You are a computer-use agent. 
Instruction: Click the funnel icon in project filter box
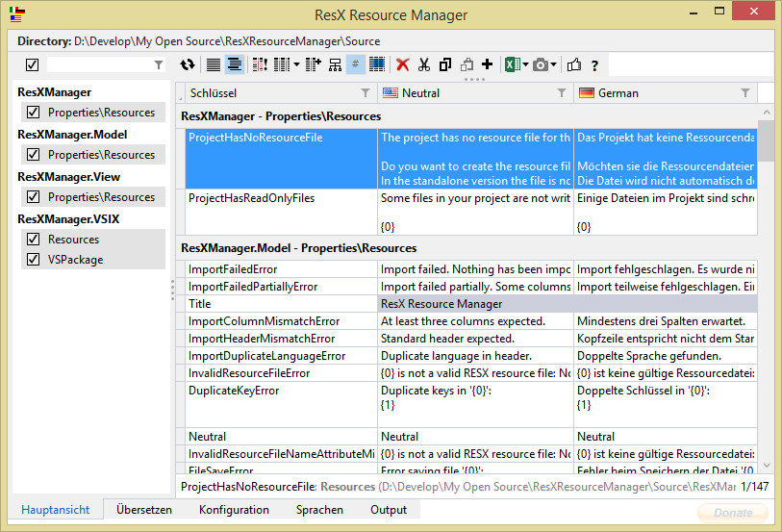point(159,64)
